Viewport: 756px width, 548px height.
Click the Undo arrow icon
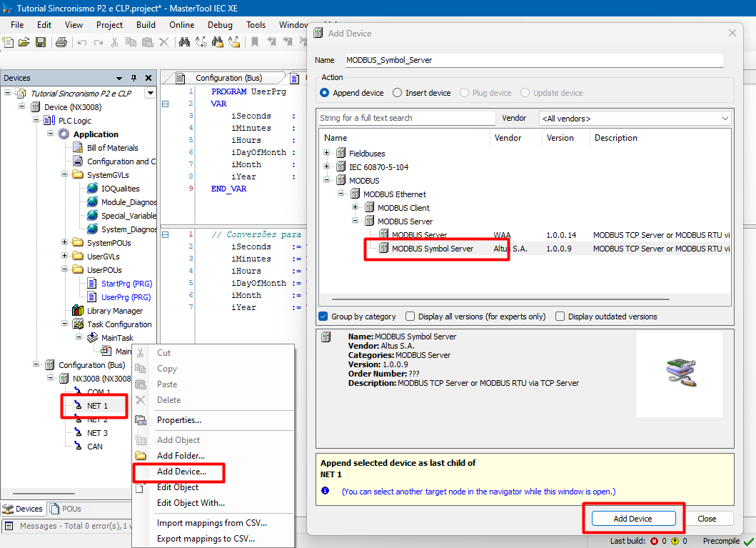click(x=82, y=42)
